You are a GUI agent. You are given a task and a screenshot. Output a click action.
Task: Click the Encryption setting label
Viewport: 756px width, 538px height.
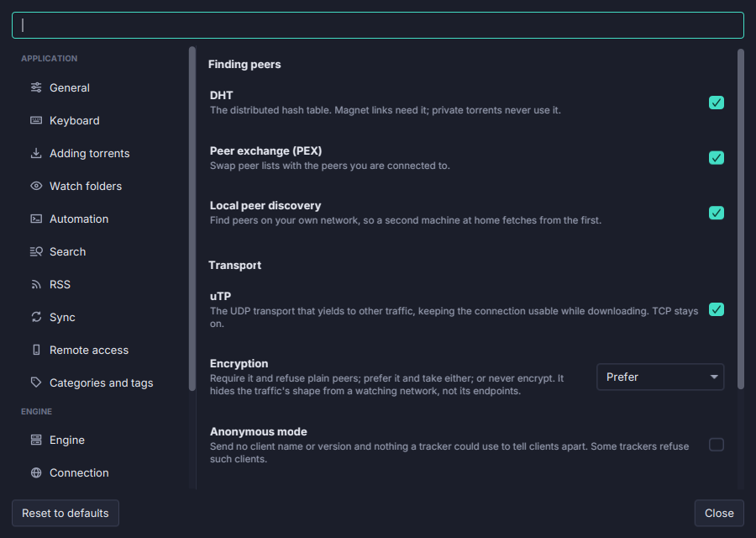coord(239,363)
